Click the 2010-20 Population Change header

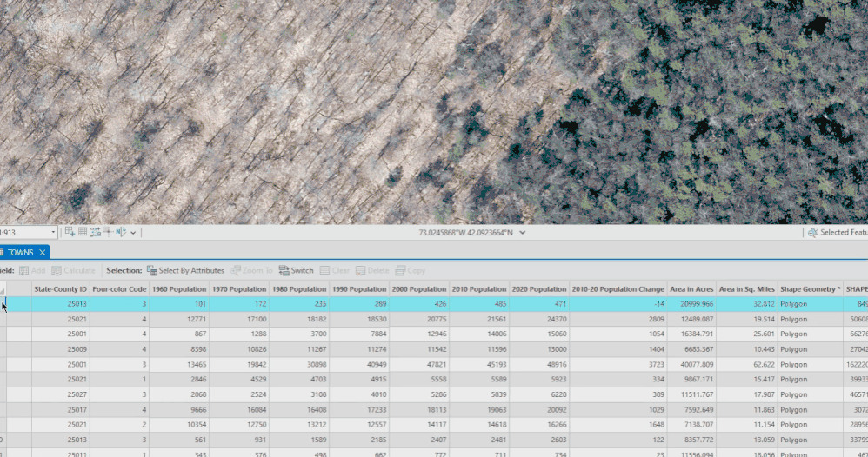pos(618,289)
